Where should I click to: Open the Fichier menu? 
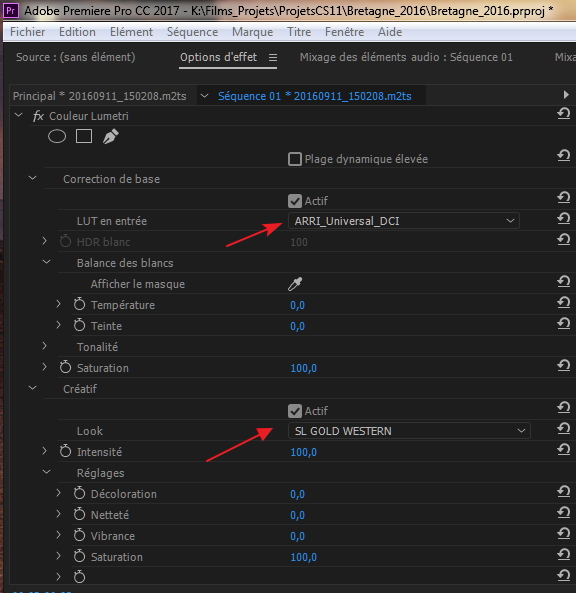pos(27,32)
